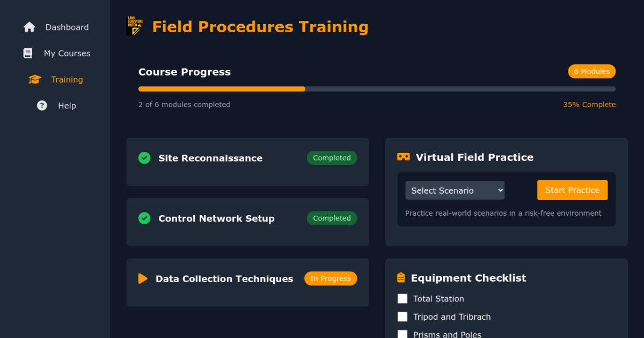Click the Virtual Field Practice headset icon

(403, 157)
